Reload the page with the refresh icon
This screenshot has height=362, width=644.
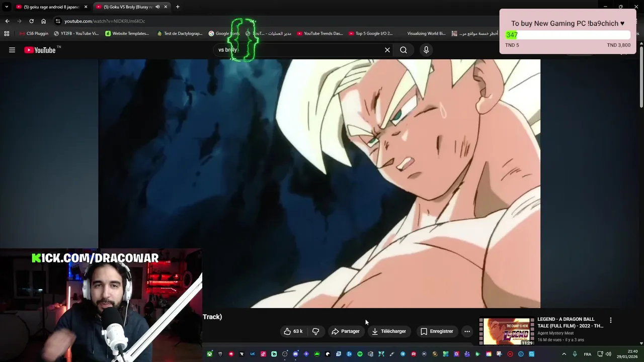tap(31, 21)
